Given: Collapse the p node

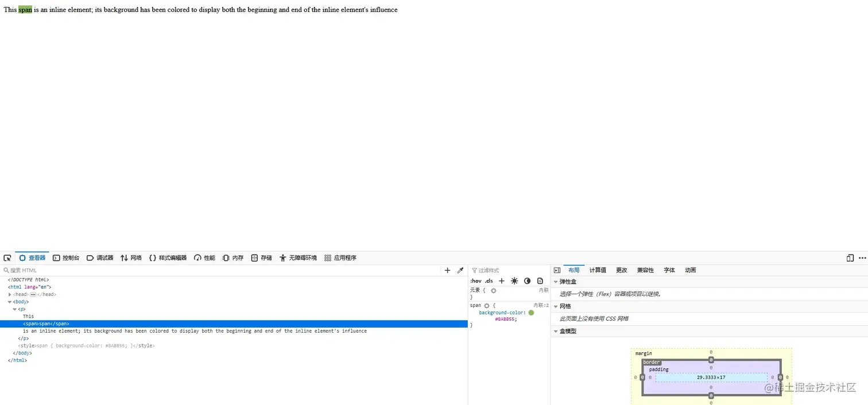Looking at the screenshot, I should 15,309.
